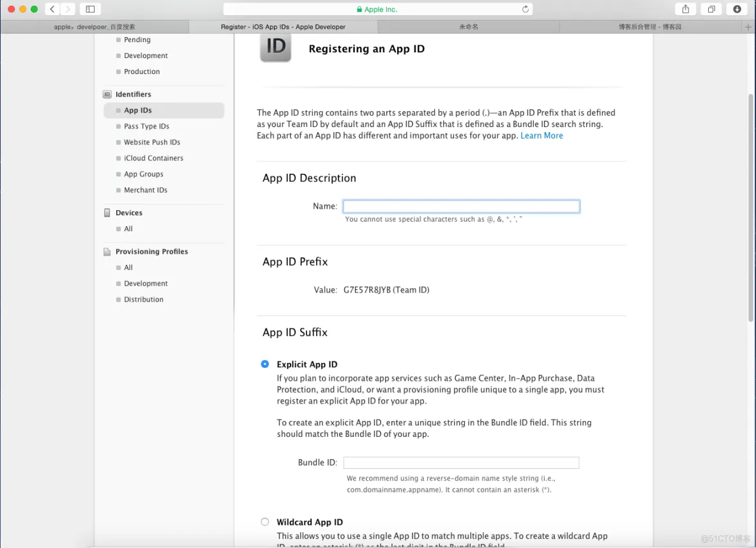Viewport: 756px width, 548px height.
Task: Open iCloud Containers in the sidebar
Action: pyautogui.click(x=153, y=158)
